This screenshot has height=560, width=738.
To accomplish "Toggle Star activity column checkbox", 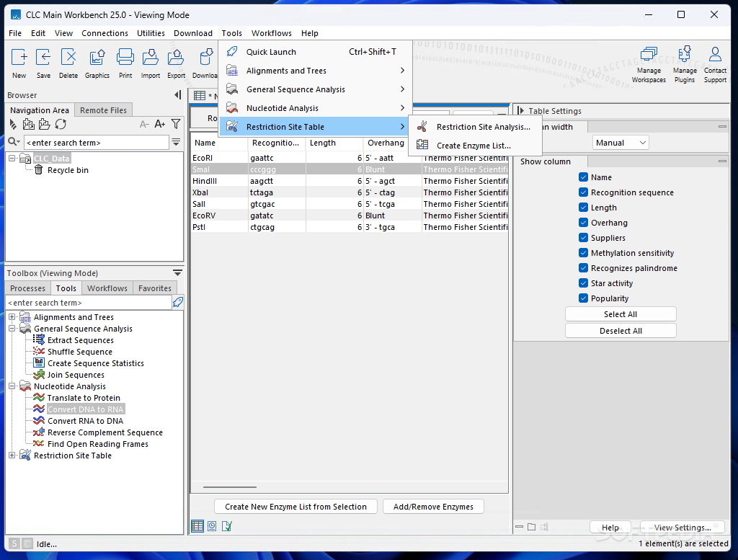I will click(x=583, y=283).
